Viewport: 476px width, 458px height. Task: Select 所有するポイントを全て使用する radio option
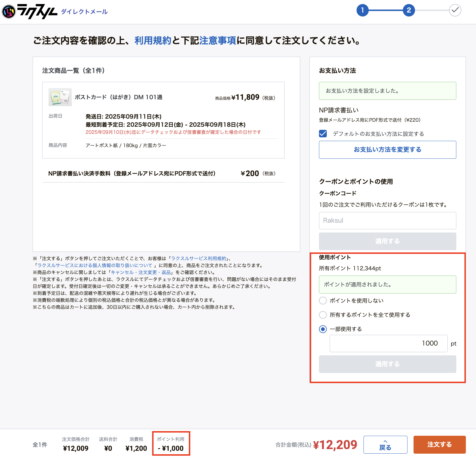pos(323,315)
